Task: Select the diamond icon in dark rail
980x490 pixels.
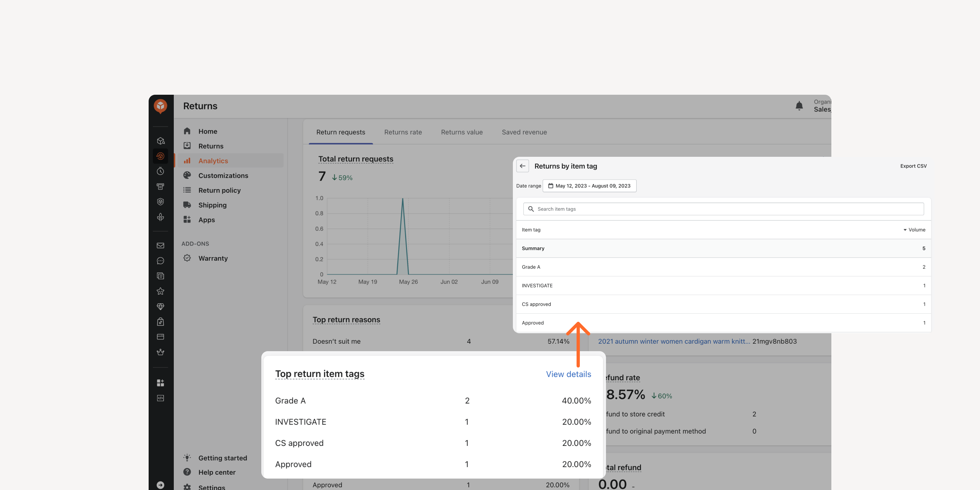Action: [160, 306]
